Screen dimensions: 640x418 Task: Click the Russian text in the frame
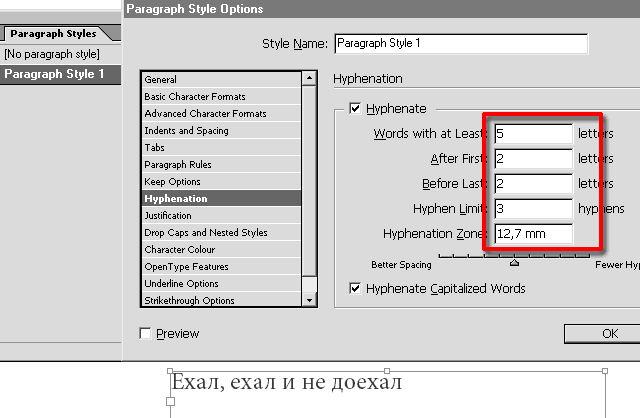coord(287,382)
